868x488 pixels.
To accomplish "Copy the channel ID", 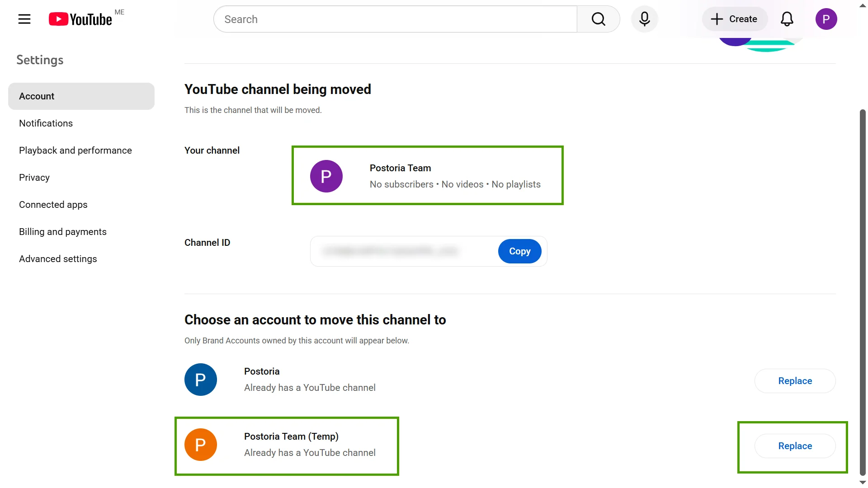I will [x=519, y=251].
